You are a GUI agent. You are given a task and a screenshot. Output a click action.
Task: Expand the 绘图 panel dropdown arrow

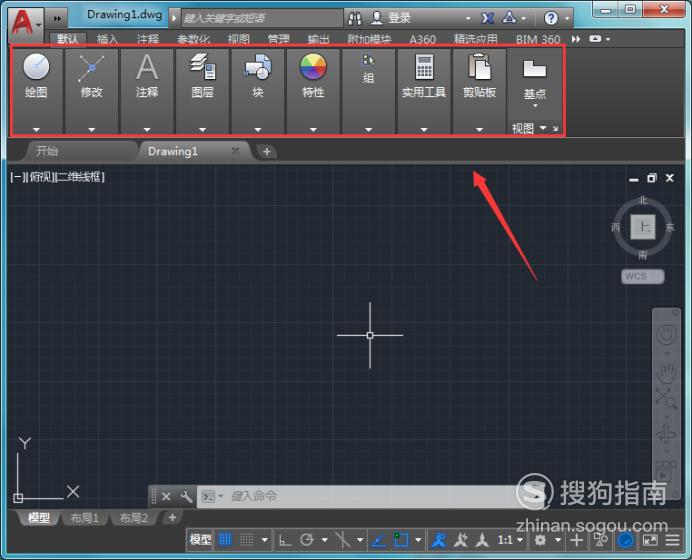coord(36,130)
